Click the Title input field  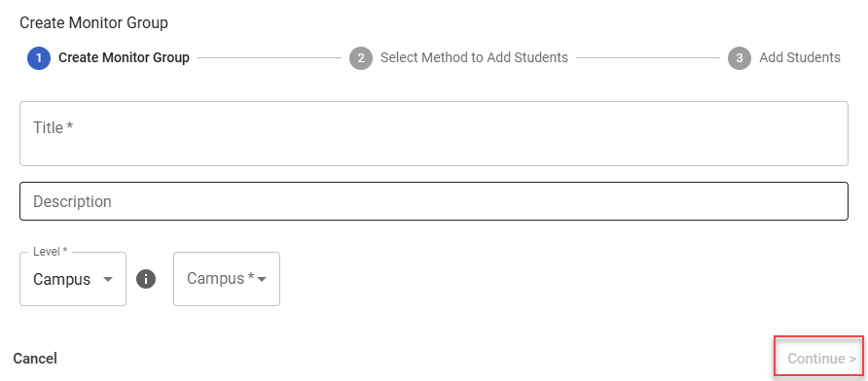point(434,133)
